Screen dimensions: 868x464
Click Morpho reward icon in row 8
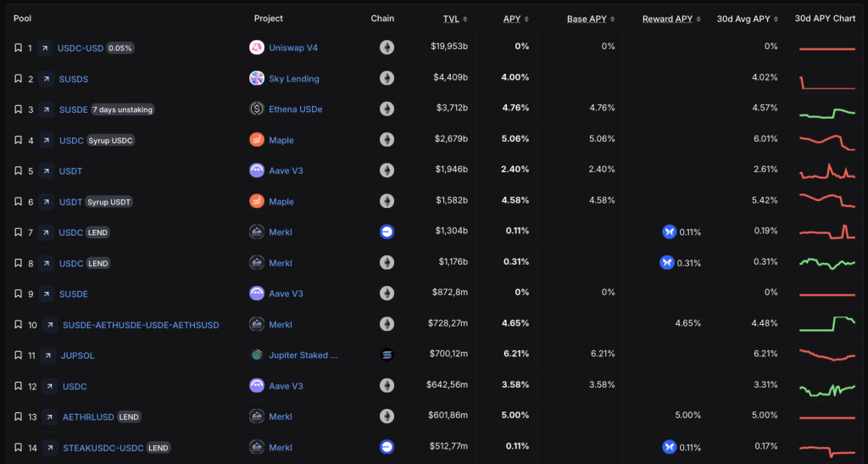point(667,263)
